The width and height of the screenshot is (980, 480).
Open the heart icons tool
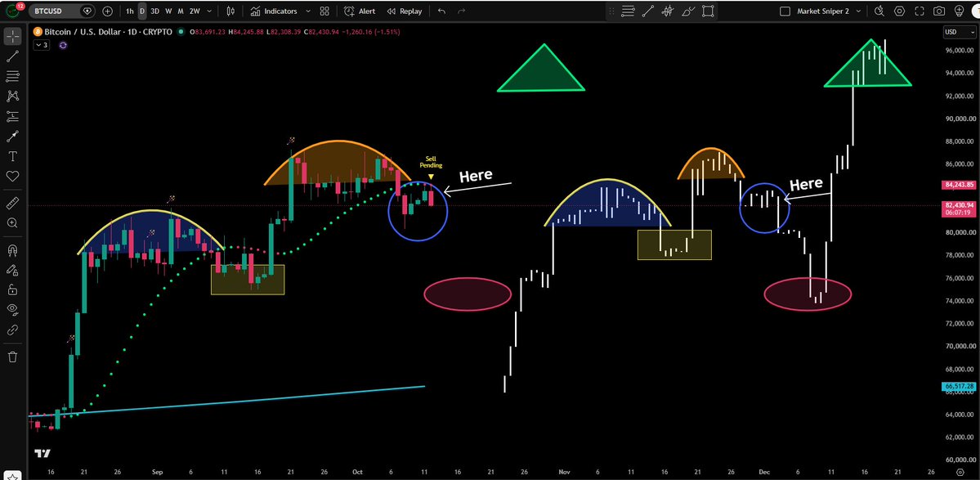pyautogui.click(x=12, y=177)
